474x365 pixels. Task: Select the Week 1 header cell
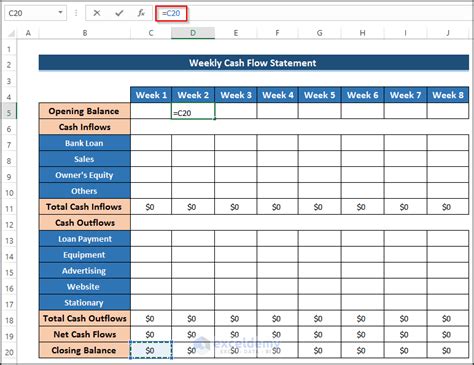(151, 95)
